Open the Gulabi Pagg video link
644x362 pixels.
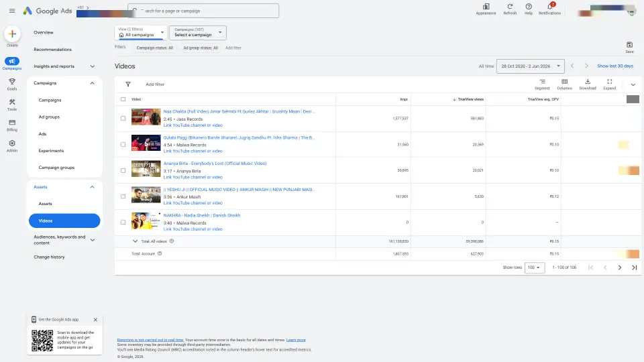pyautogui.click(x=239, y=138)
